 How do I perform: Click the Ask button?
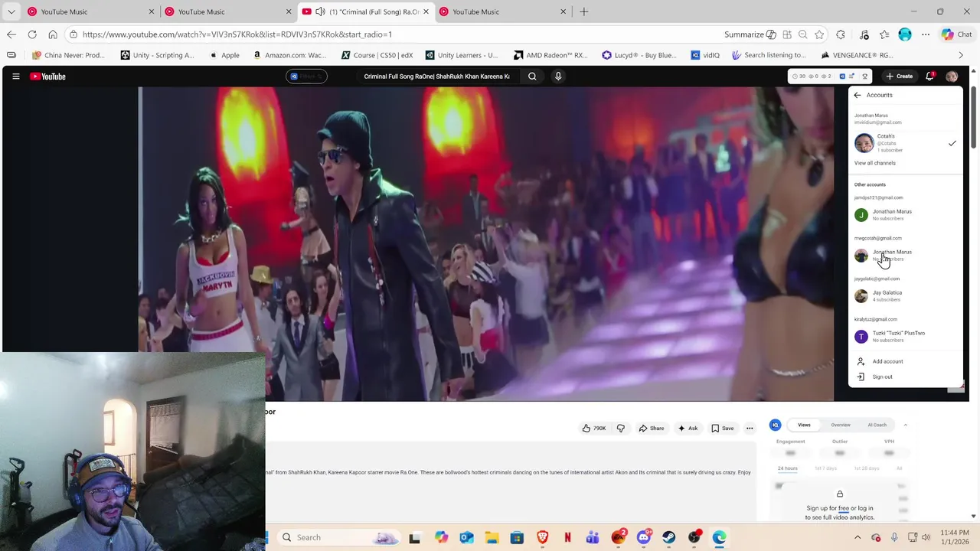(688, 429)
